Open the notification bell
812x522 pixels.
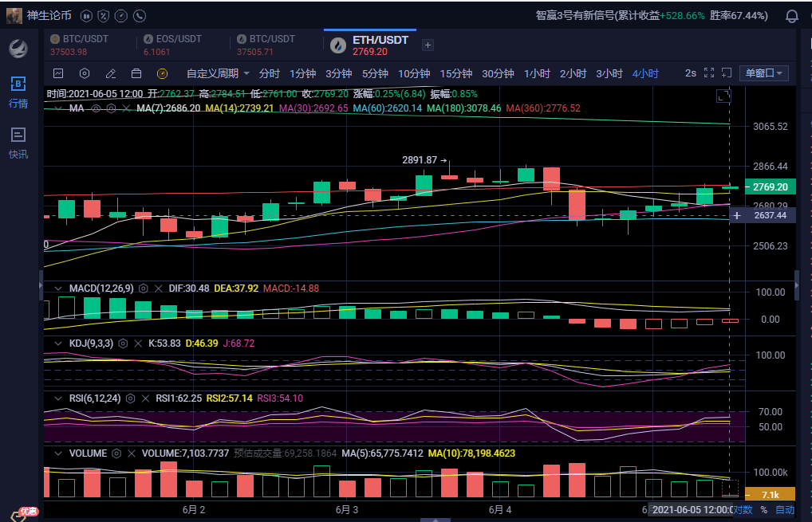point(792,17)
